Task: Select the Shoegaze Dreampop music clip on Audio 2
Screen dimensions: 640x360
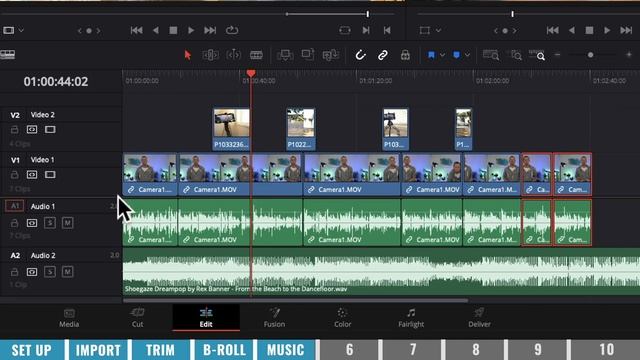Action: point(381,271)
